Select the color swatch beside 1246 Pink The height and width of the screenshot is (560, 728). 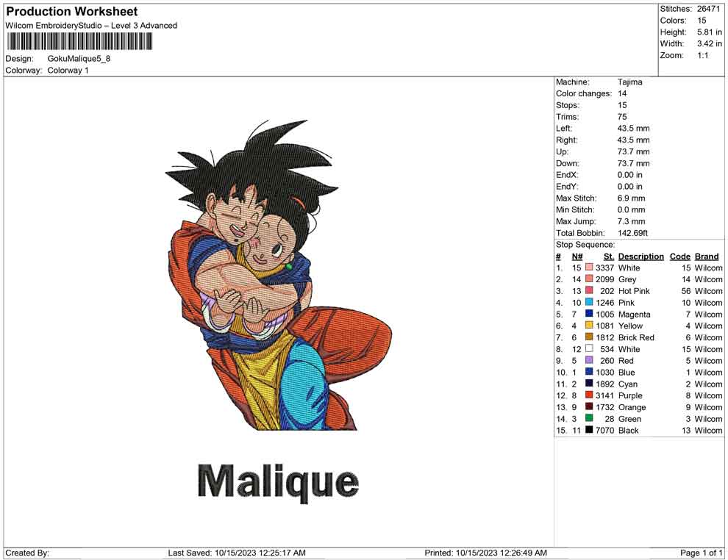(589, 302)
